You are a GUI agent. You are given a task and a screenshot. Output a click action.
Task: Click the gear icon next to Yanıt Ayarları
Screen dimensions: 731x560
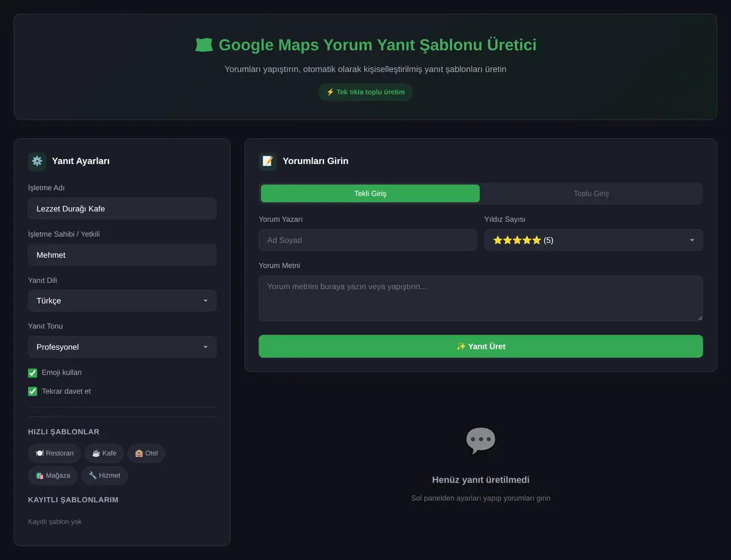(x=37, y=161)
